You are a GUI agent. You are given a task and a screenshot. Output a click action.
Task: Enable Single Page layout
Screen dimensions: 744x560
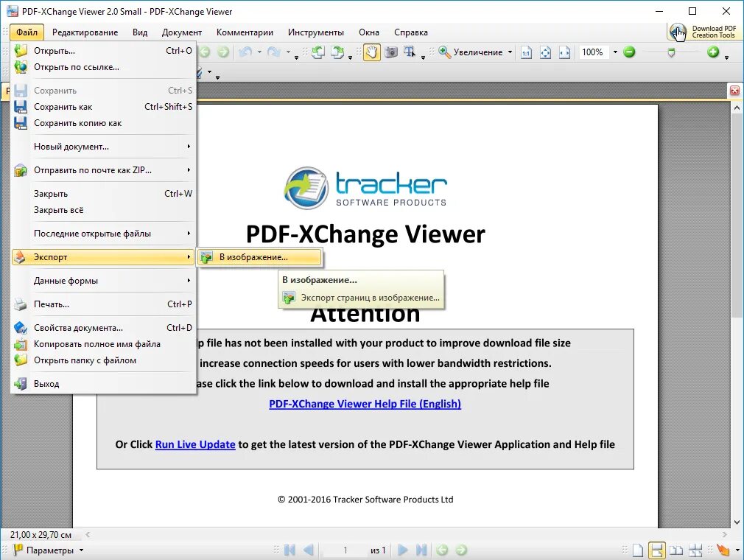638,550
